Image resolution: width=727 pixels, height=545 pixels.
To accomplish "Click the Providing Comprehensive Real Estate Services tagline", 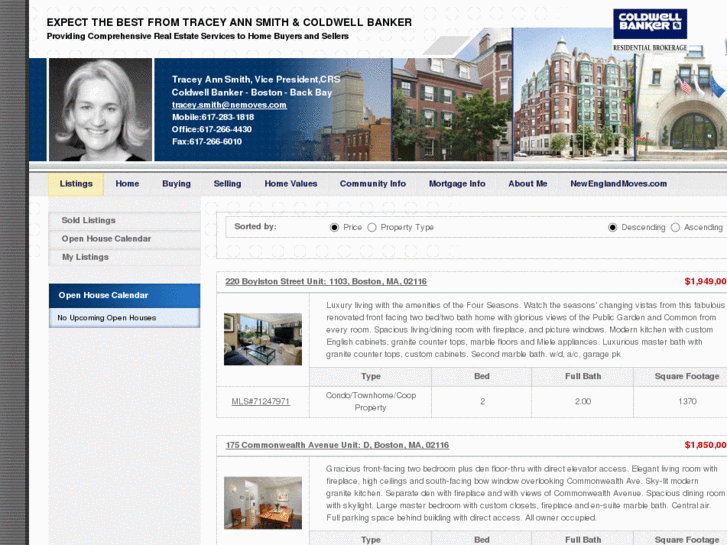I will coord(198,36).
